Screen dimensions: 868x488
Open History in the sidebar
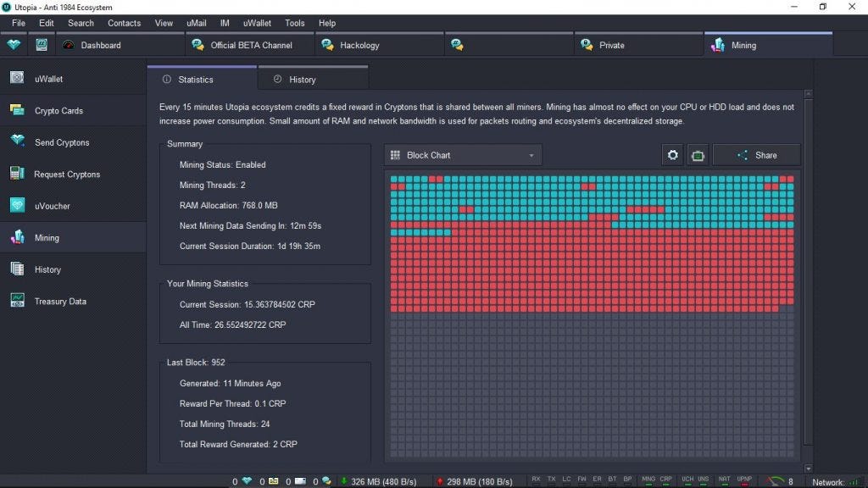click(73, 269)
